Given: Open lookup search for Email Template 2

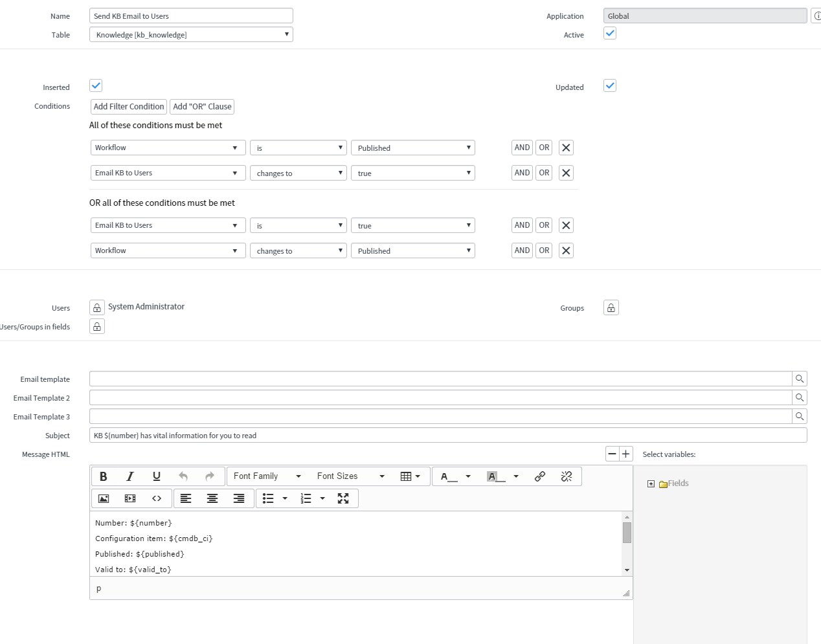Looking at the screenshot, I should pos(800,397).
